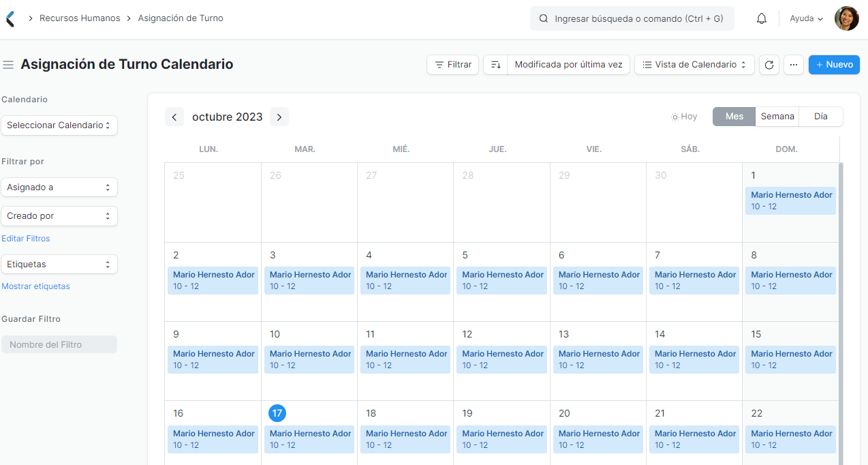Image resolution: width=868 pixels, height=465 pixels.
Task: Click the search magnifier in the search bar
Action: 542,18
